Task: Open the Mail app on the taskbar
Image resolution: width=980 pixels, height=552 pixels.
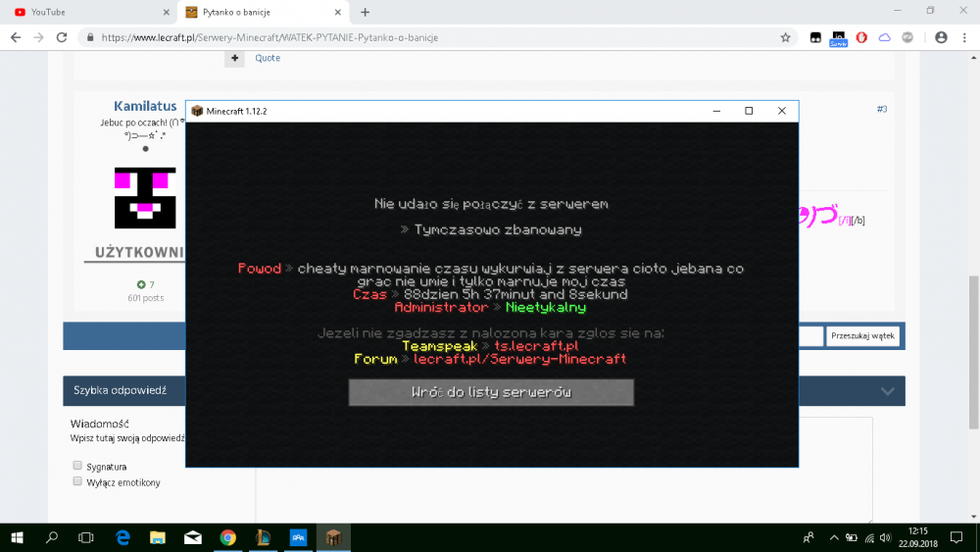Action: [x=192, y=537]
